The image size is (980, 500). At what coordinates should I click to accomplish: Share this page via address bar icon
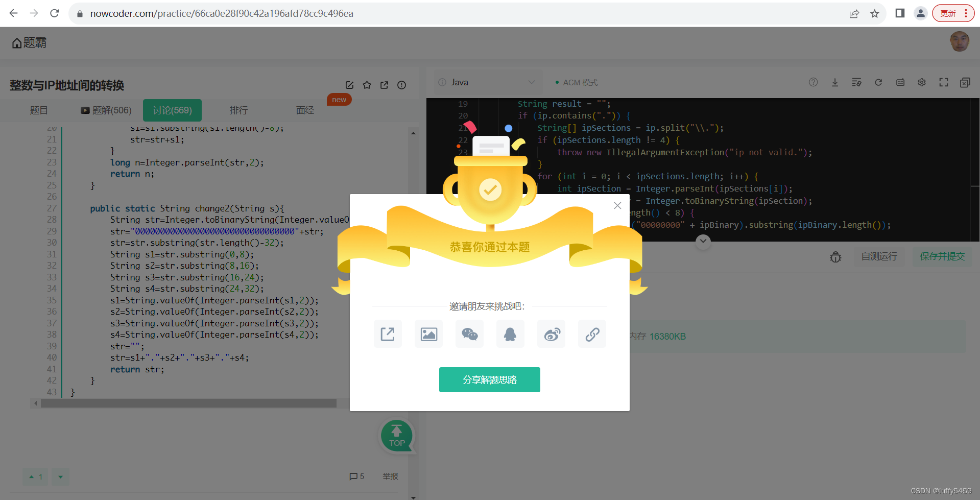pyautogui.click(x=854, y=14)
